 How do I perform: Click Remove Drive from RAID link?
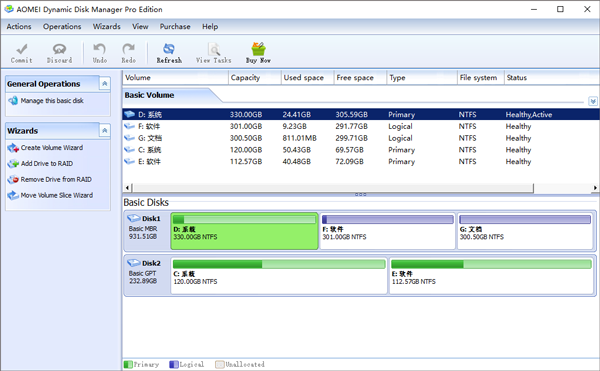point(56,179)
